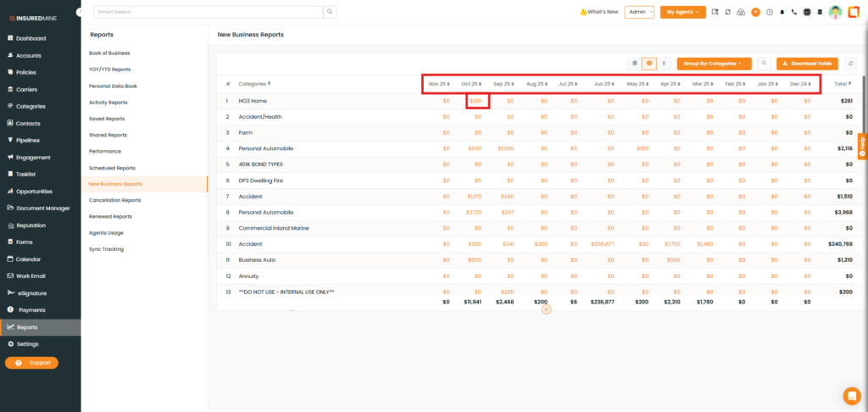Open the orange chat bubble widget

click(852, 395)
